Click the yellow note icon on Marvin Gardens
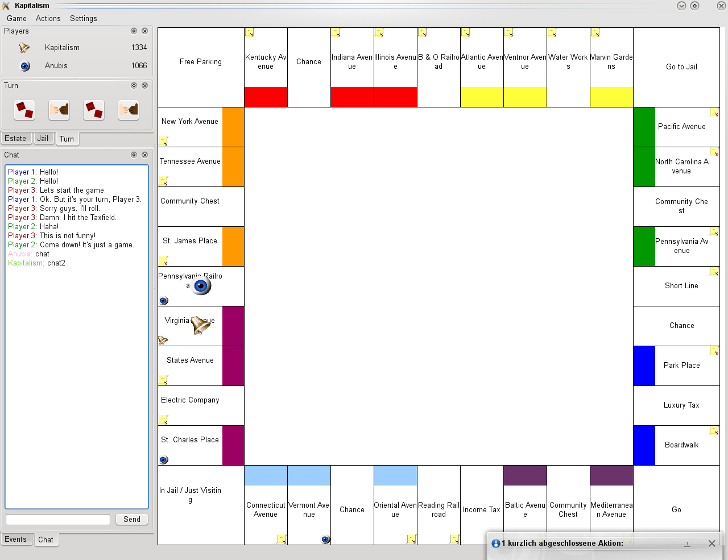The height and width of the screenshot is (560, 728). click(595, 32)
